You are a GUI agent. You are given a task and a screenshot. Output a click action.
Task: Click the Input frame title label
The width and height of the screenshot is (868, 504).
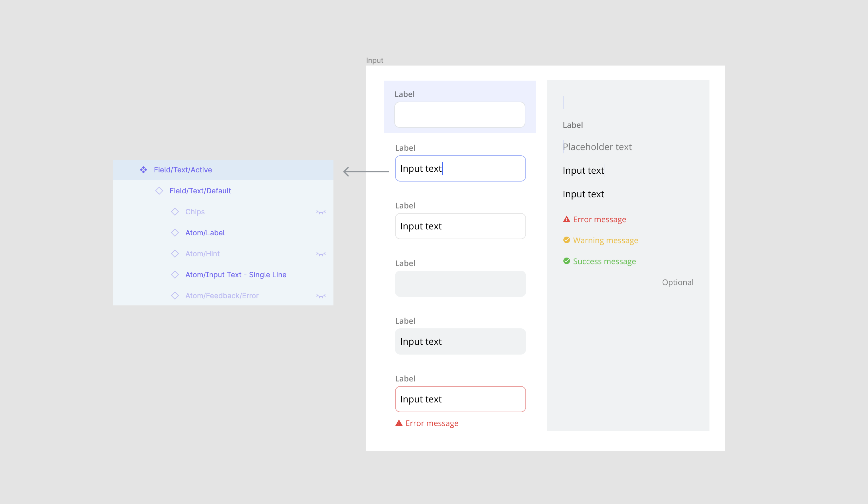point(374,60)
